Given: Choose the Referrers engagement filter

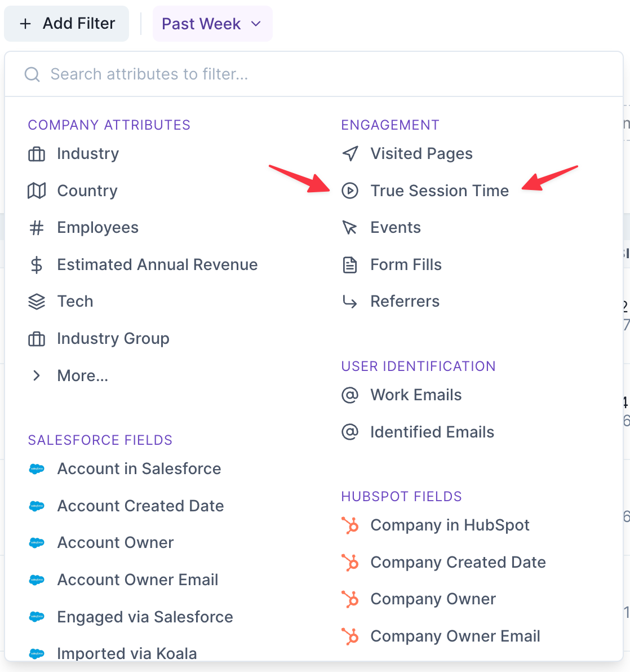Looking at the screenshot, I should click(405, 302).
